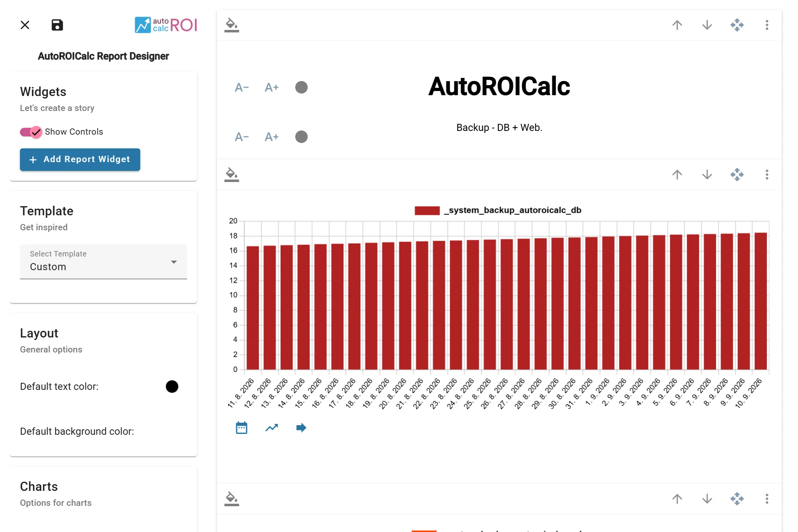Click the 'Options for charts' subtitle
Image resolution: width=798 pixels, height=532 pixels.
(x=56, y=503)
